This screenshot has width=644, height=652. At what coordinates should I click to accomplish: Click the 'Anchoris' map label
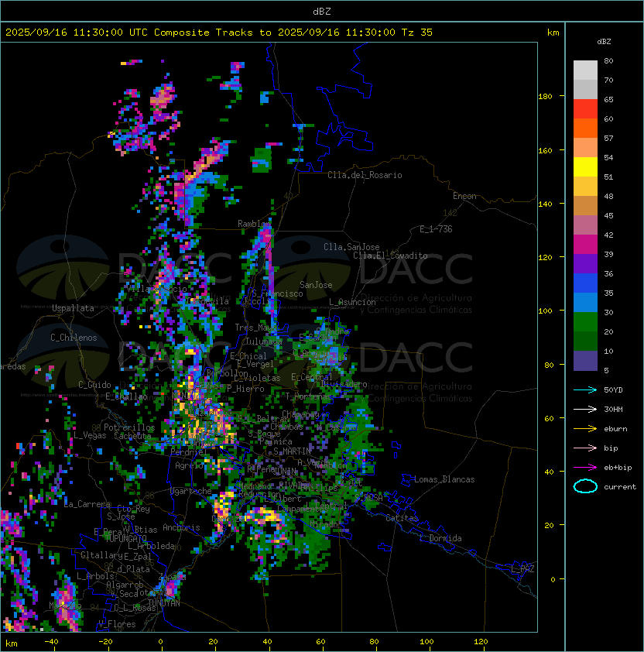click(x=181, y=527)
